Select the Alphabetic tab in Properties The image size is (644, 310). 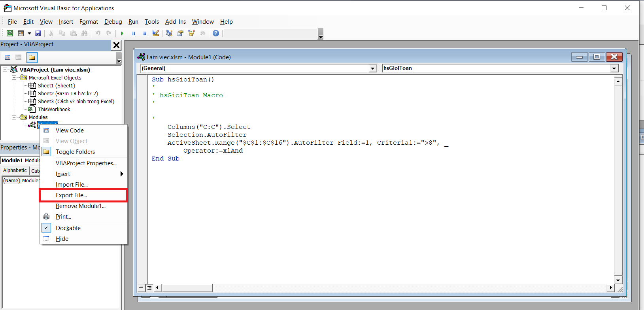[x=15, y=170]
